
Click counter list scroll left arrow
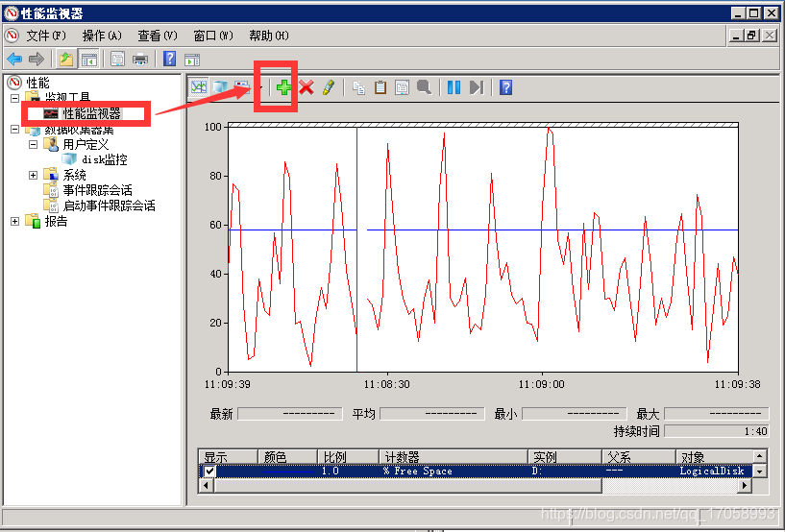[207, 486]
